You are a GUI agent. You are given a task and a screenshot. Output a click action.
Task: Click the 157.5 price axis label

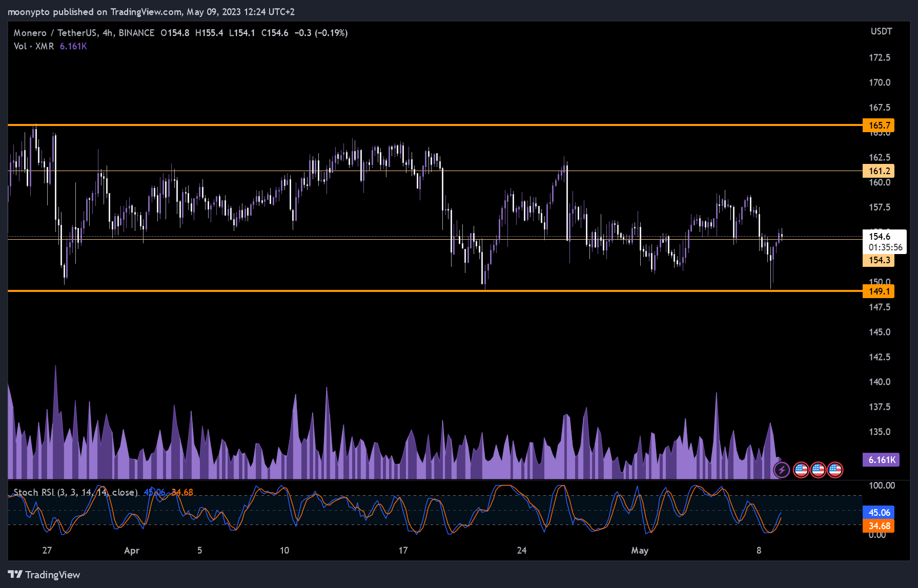point(880,207)
